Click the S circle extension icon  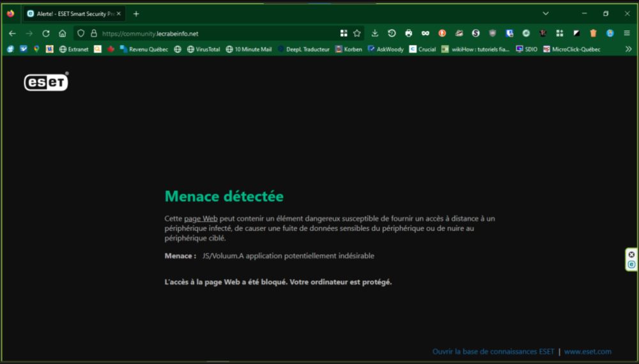pyautogui.click(x=475, y=33)
